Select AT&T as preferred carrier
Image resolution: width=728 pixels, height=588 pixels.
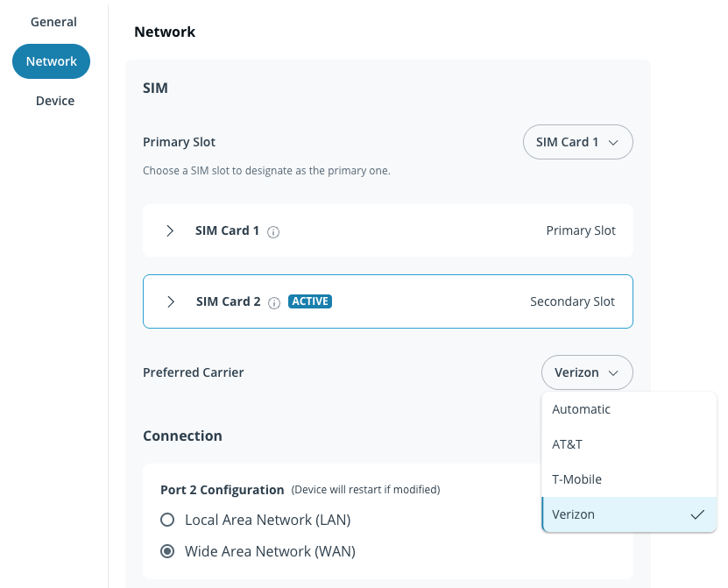click(x=567, y=444)
